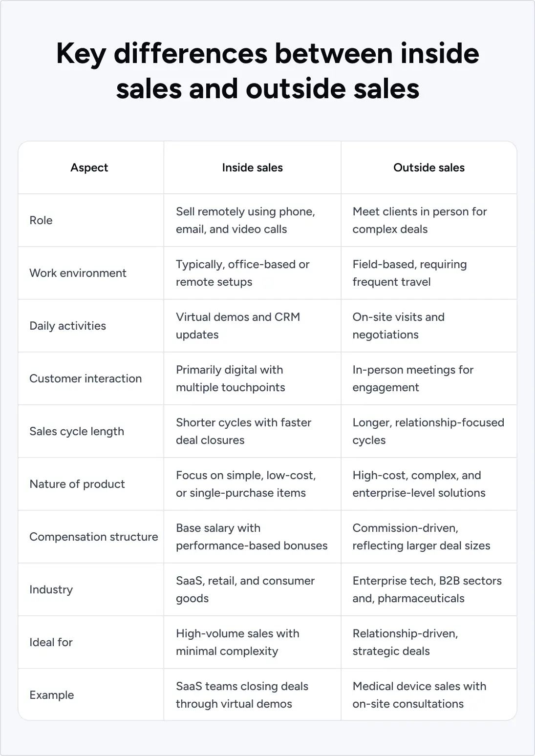
Task: Click the 'Customer interaction' row label
Action: coord(86,378)
